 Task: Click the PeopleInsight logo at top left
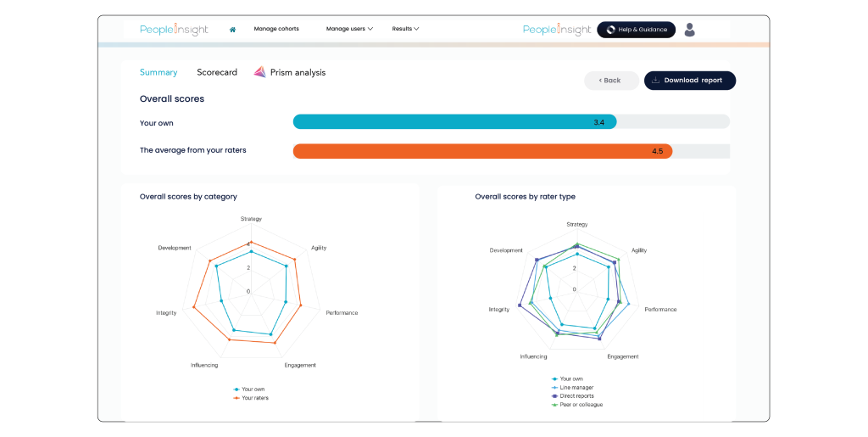[174, 30]
